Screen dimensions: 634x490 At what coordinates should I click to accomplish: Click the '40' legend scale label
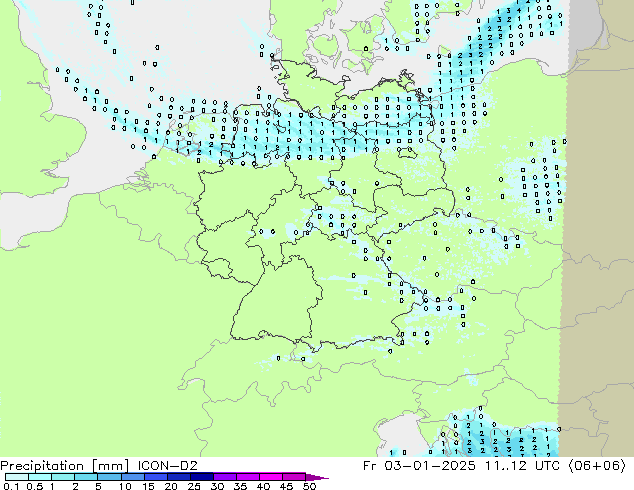click(x=263, y=486)
